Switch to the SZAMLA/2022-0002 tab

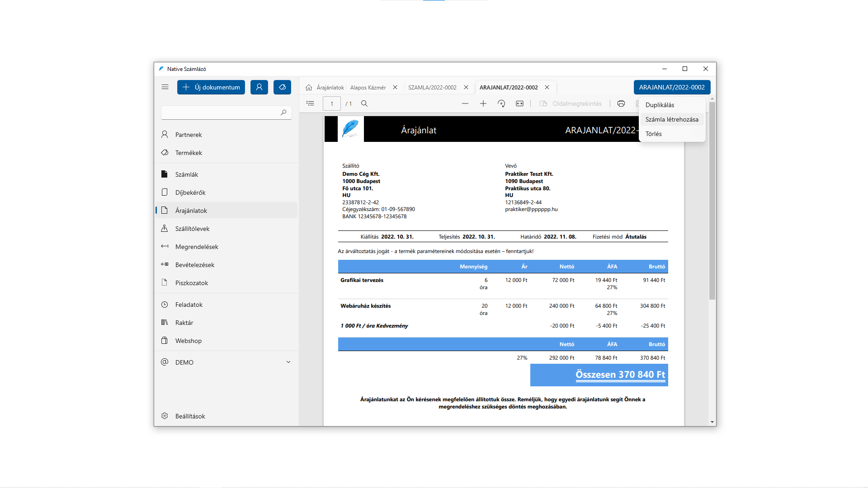click(432, 88)
